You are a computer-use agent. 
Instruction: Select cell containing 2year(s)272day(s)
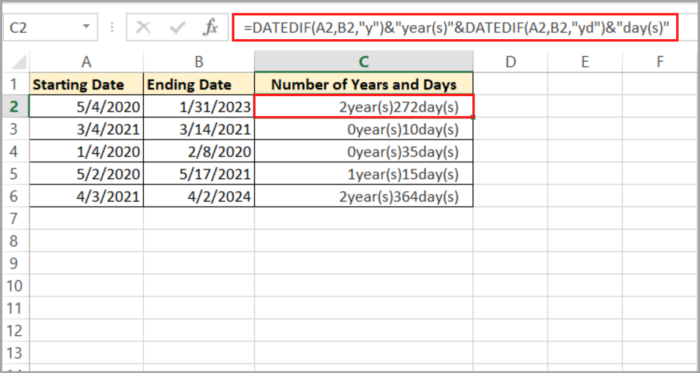click(x=364, y=107)
